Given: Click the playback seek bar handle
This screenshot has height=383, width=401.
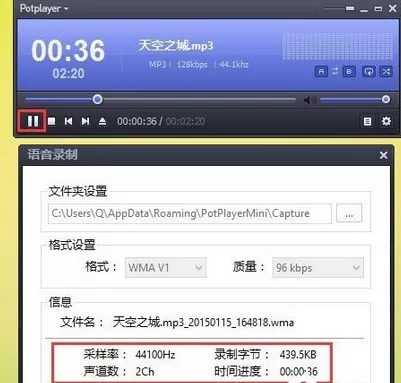Looking at the screenshot, I should (97, 99).
